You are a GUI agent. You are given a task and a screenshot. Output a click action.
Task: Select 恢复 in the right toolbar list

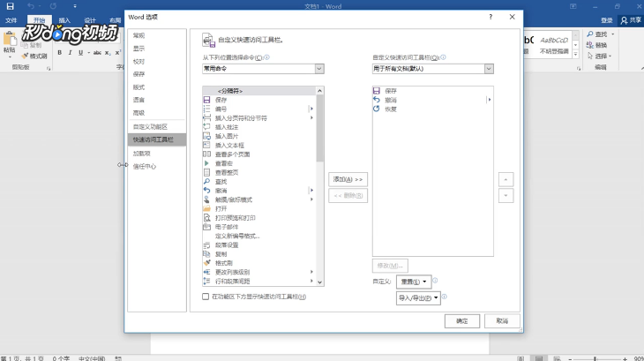click(432, 109)
